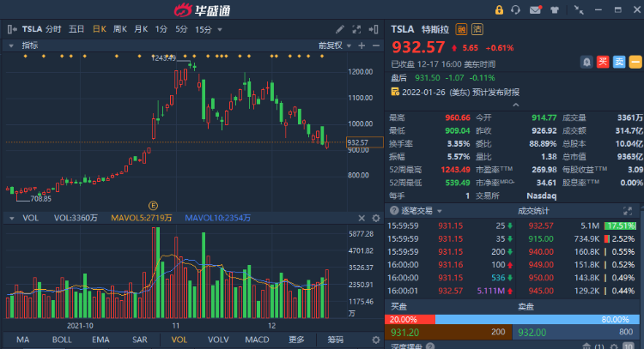Click help icon beside 逐笔交易
Image resolution: width=644 pixels, height=349 pixels.
(x=394, y=211)
